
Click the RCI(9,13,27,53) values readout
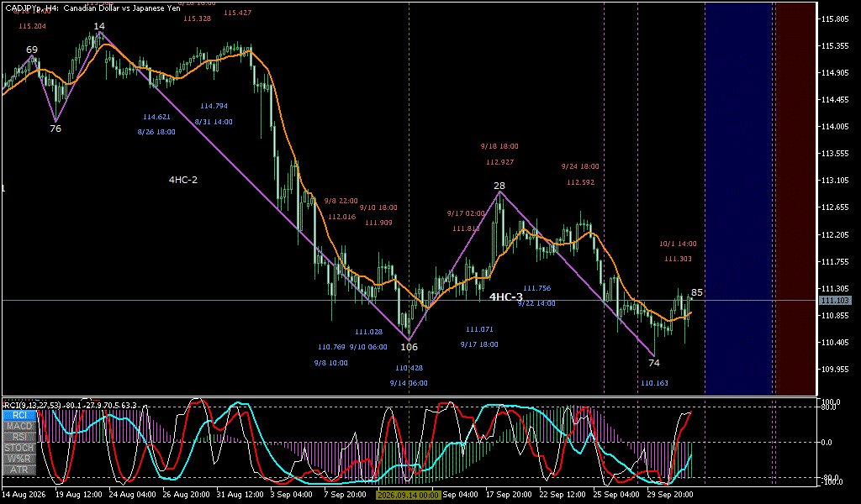[71, 405]
